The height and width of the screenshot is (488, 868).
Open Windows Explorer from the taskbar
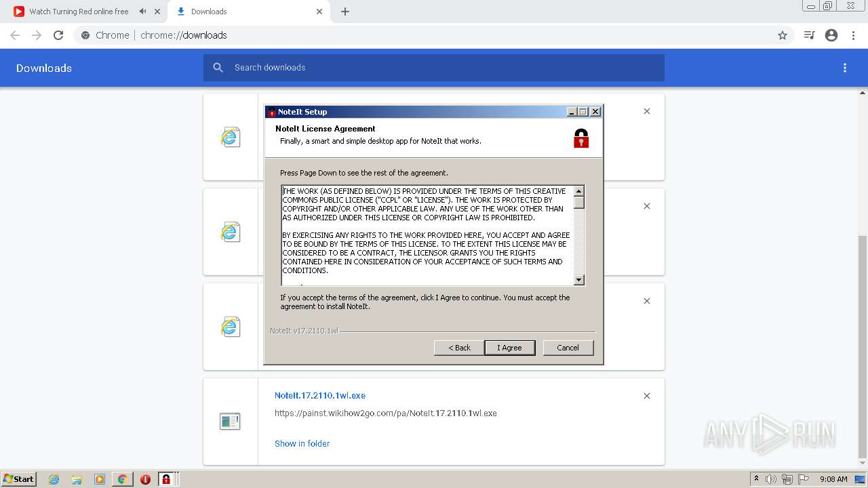click(x=77, y=479)
